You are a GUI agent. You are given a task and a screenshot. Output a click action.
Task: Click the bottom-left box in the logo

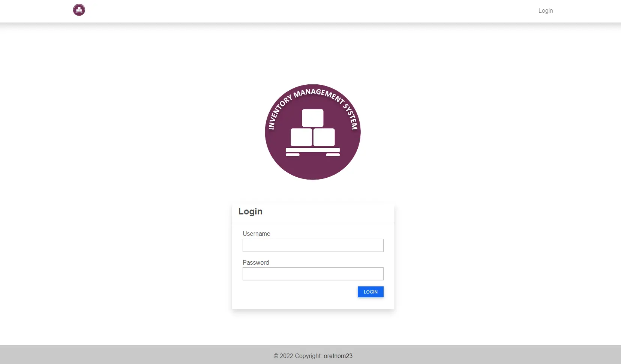(301, 137)
